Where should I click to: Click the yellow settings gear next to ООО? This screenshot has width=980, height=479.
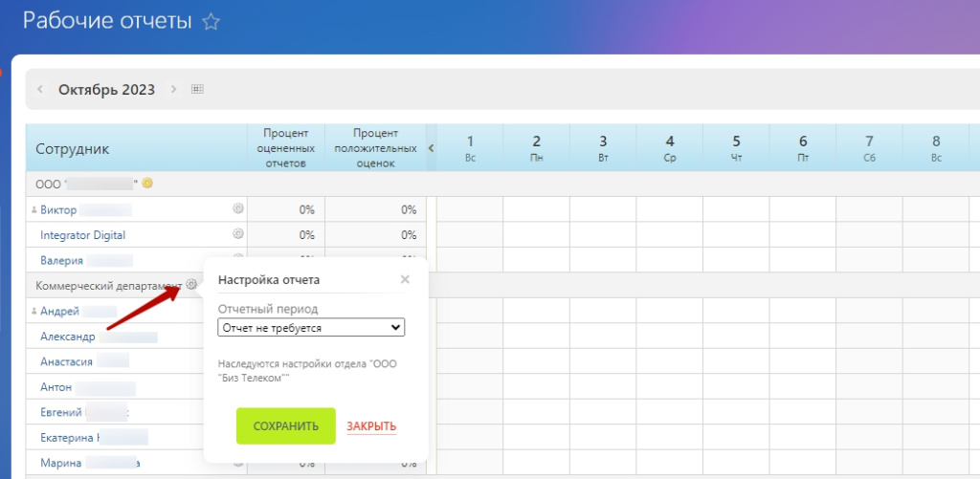(x=147, y=184)
